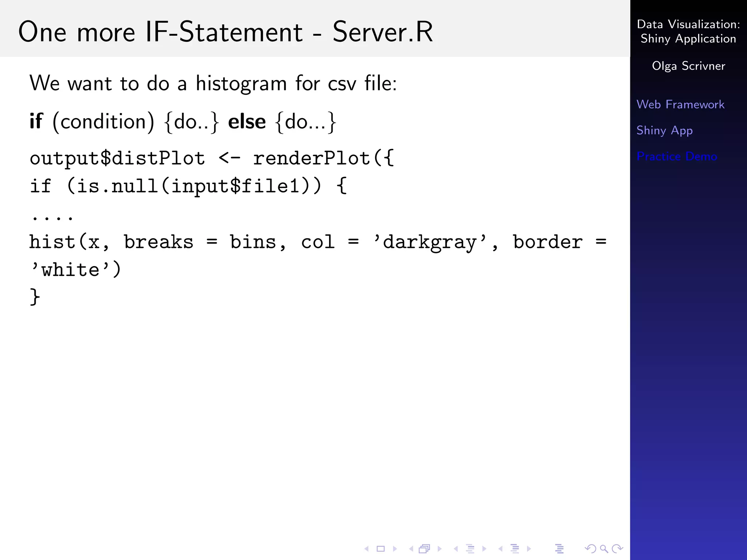The width and height of the screenshot is (747, 560).
Task: Go to previous subsection arrow
Action: pyautogui.click(x=456, y=549)
